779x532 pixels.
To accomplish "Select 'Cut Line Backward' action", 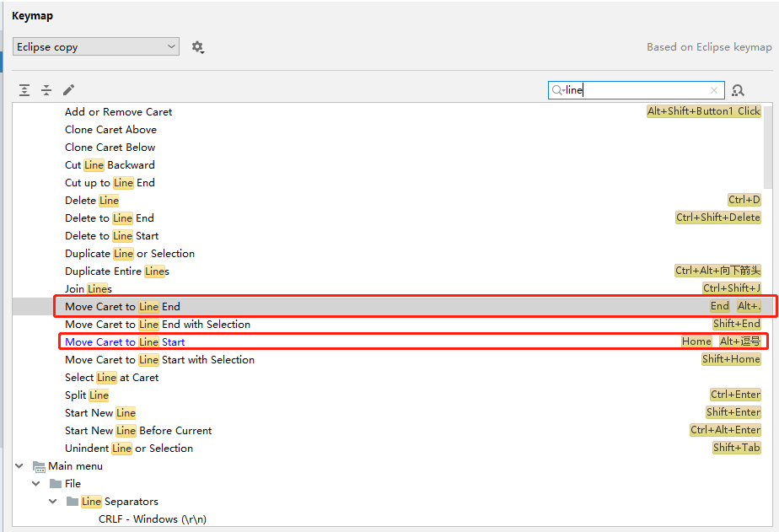I will [x=110, y=165].
